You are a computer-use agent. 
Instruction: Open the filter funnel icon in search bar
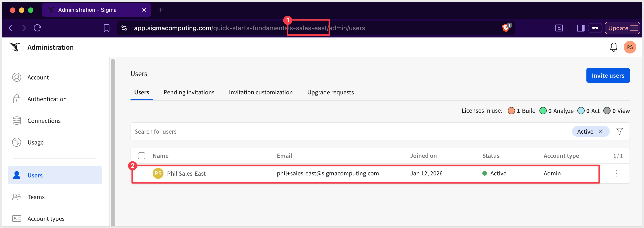[x=619, y=132]
